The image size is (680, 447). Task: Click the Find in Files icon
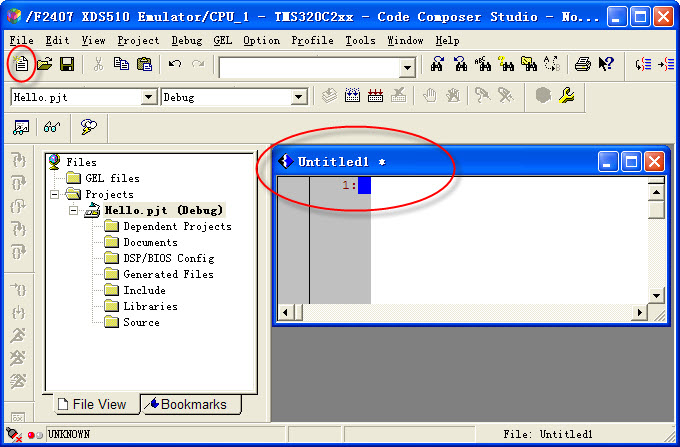coord(529,64)
